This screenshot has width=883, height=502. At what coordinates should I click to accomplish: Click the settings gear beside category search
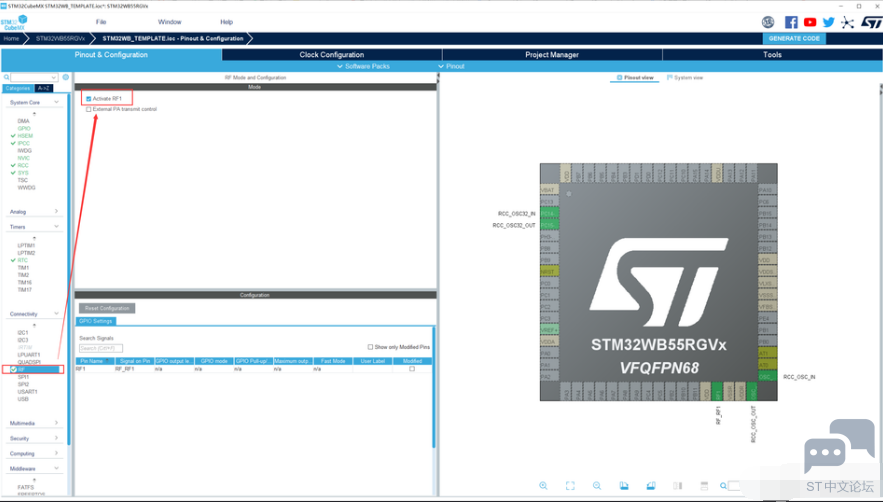click(x=66, y=77)
